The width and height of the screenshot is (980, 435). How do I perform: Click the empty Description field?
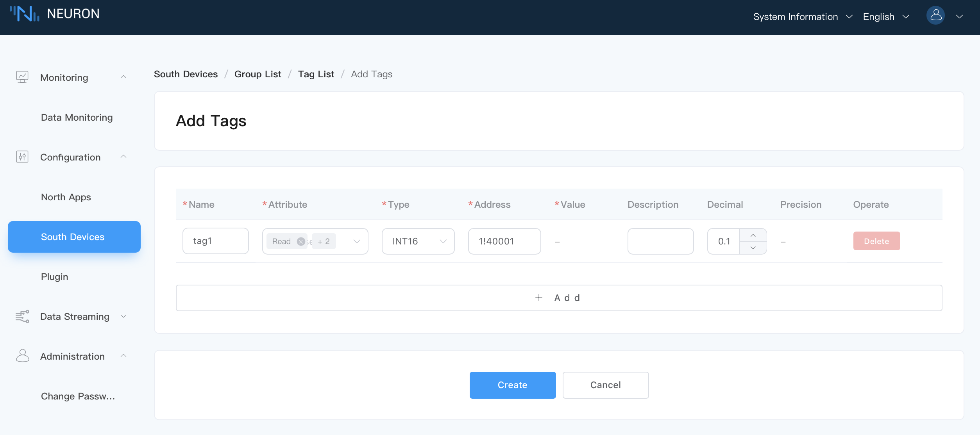click(x=661, y=241)
